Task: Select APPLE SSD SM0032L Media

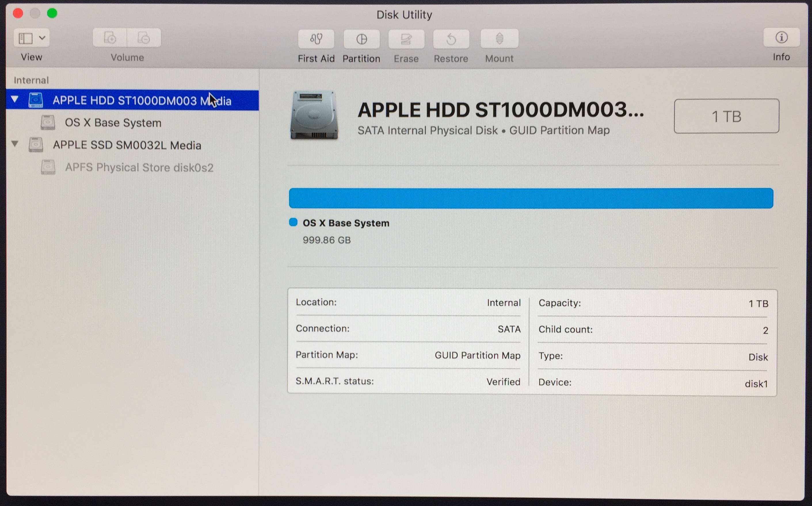Action: point(127,145)
